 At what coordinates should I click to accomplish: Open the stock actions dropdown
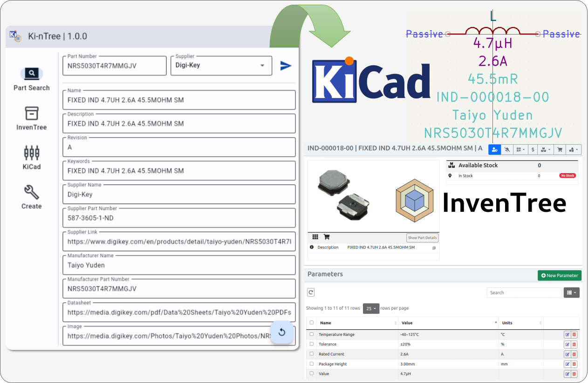pyautogui.click(x=545, y=150)
